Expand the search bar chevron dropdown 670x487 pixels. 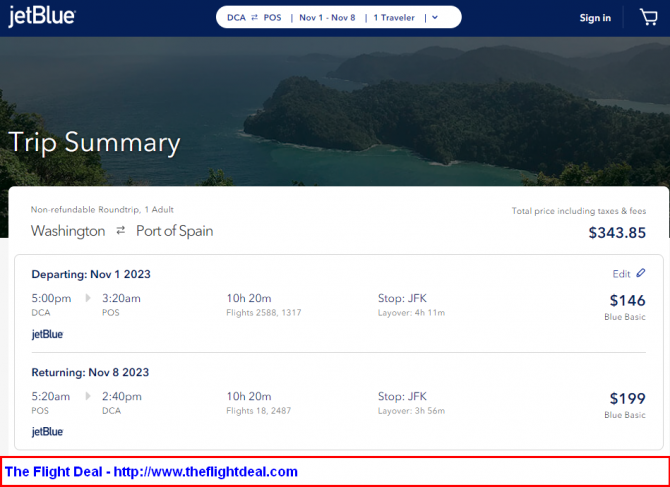tap(435, 18)
